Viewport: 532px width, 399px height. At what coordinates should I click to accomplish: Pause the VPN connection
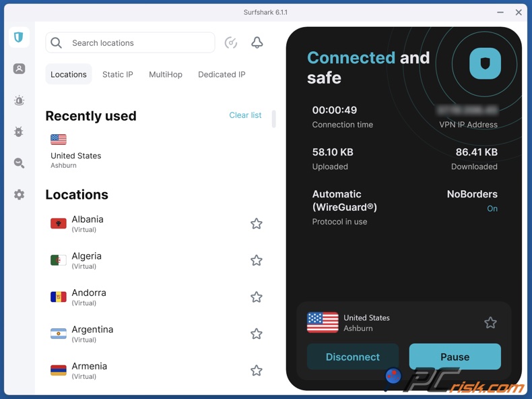[455, 357]
